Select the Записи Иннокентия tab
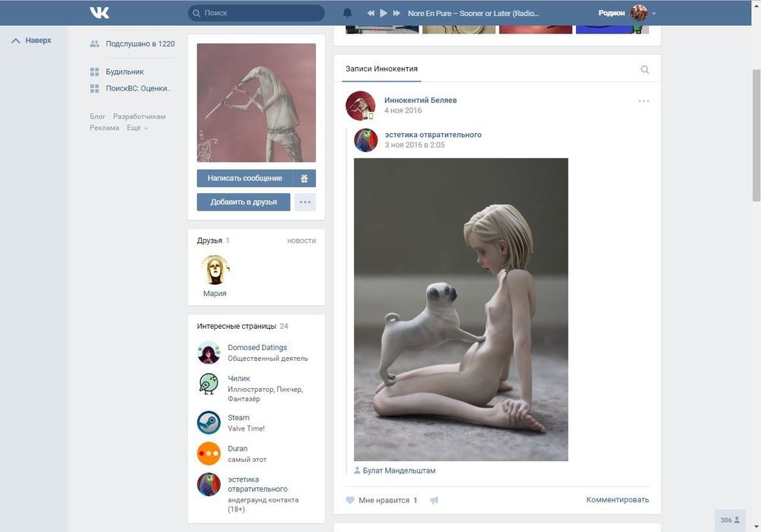The width and height of the screenshot is (761, 532). [381, 68]
